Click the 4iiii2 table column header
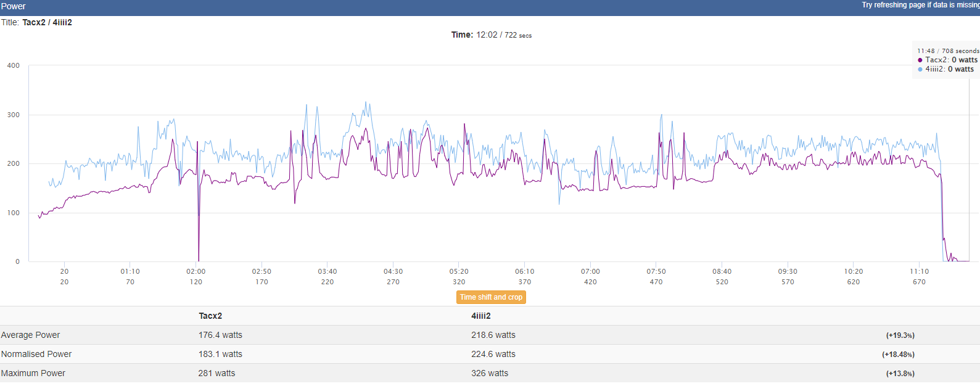980x386 pixels. (481, 316)
